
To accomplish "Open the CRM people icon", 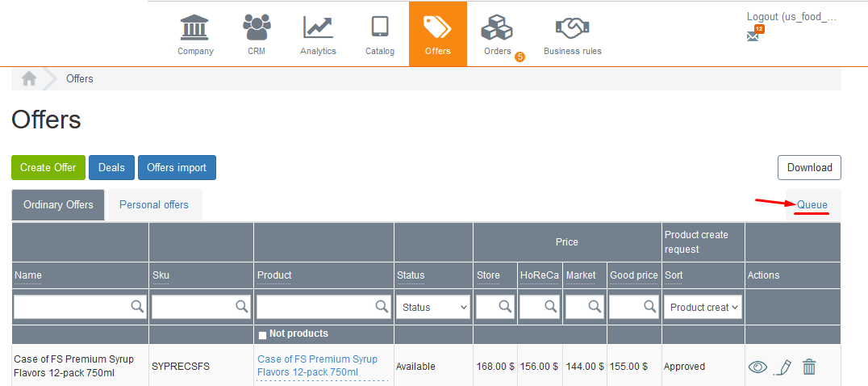I will 257,27.
